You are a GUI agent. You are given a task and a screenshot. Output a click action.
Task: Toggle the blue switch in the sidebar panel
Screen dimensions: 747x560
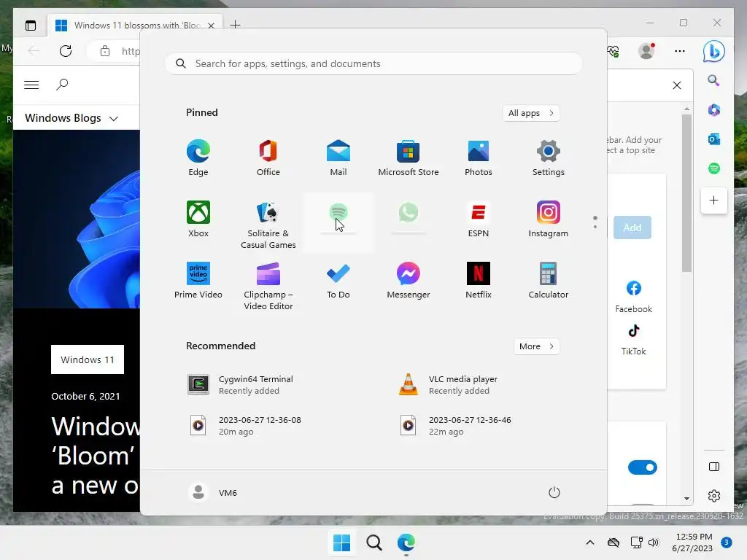click(642, 467)
